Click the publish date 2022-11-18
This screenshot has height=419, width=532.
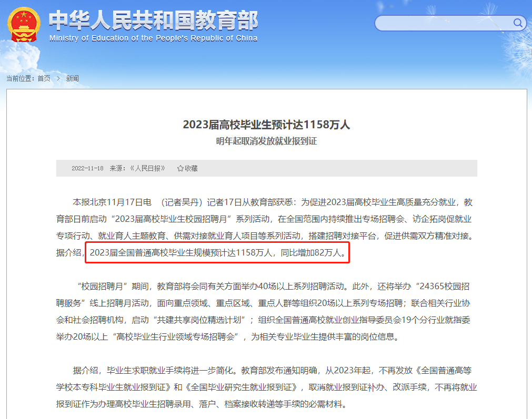(87, 168)
